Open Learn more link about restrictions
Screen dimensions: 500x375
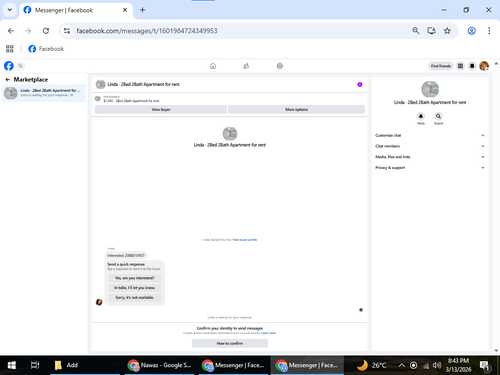268,333
